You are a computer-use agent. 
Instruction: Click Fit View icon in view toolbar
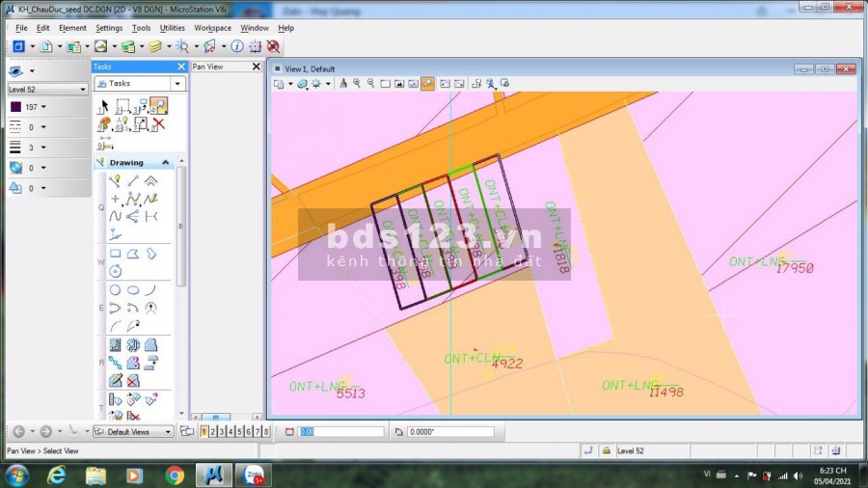(x=399, y=84)
